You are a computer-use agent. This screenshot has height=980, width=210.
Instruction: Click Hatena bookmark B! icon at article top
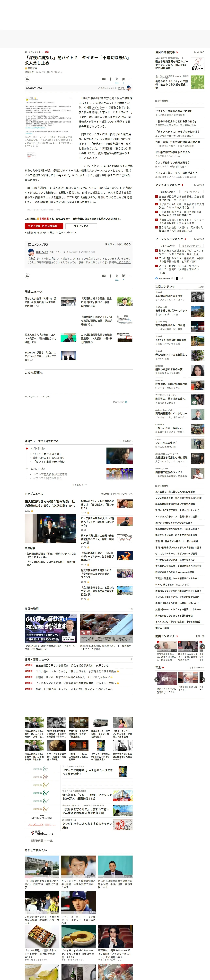[x=123, y=79]
